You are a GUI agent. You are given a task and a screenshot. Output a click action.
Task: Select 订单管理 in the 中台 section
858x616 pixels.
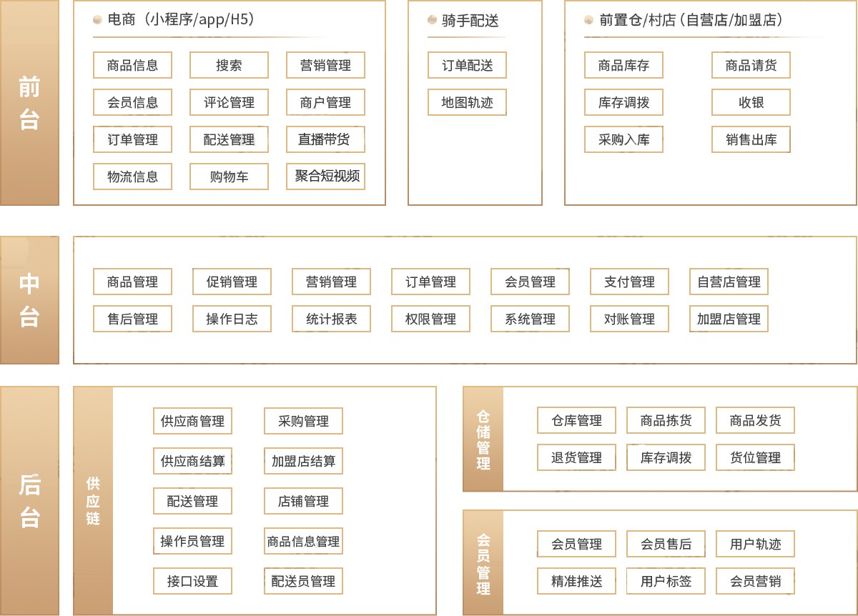click(430, 282)
